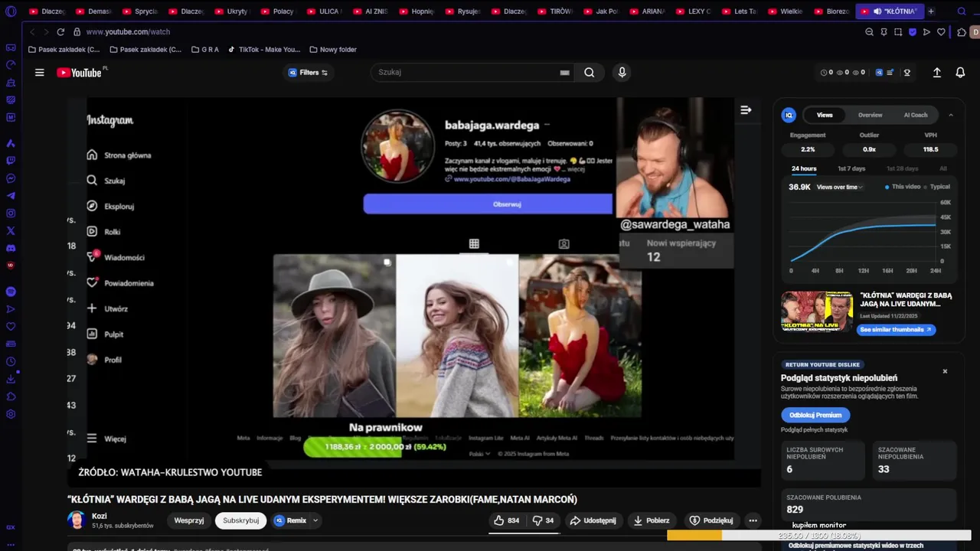Open YouTube notifications bell
980x551 pixels.
pos(960,73)
